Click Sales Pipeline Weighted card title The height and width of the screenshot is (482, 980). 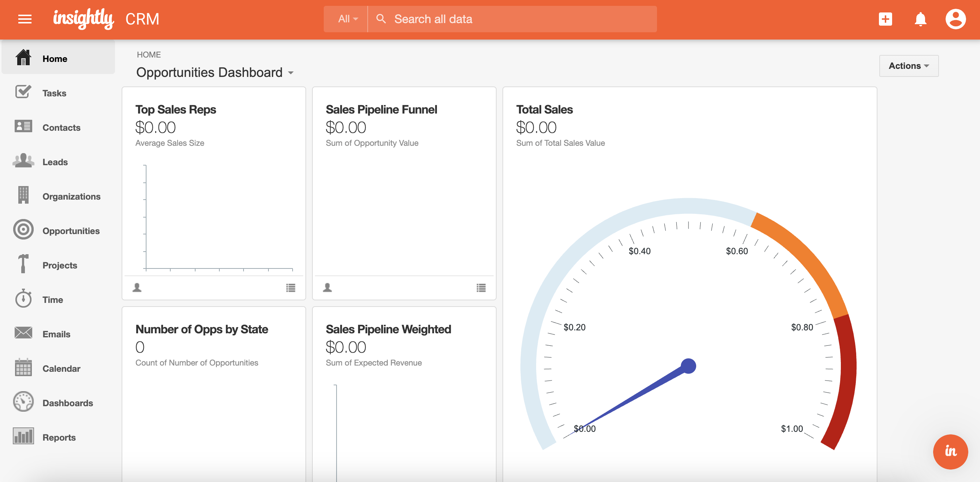click(388, 329)
